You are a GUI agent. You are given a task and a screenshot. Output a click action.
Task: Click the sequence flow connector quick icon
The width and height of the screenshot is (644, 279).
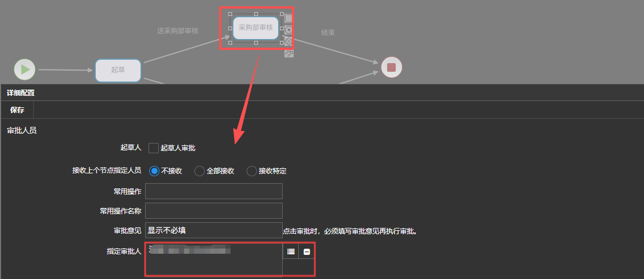(x=288, y=53)
